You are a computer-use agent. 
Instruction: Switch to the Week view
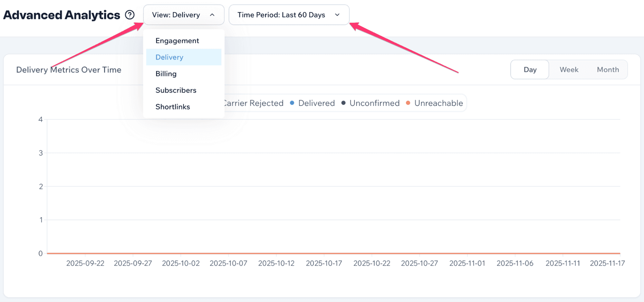(x=569, y=69)
